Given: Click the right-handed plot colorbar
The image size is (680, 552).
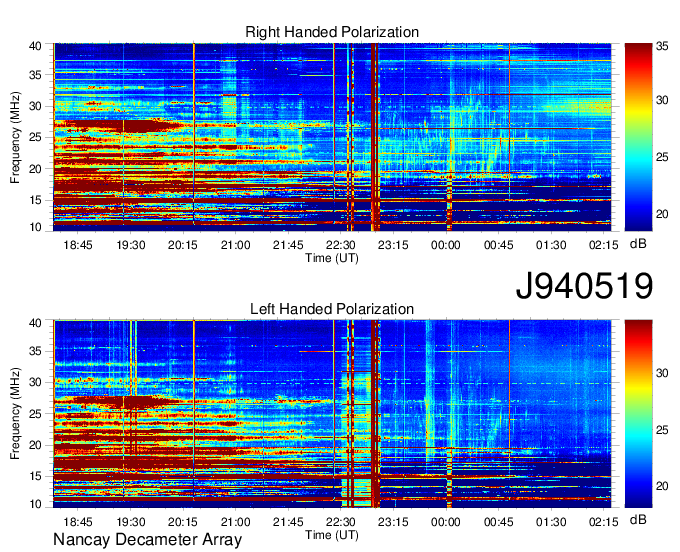Looking at the screenshot, I should tap(638, 137).
